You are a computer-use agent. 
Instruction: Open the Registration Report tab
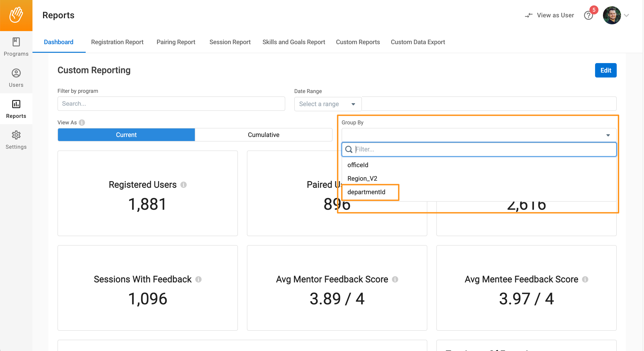(117, 42)
